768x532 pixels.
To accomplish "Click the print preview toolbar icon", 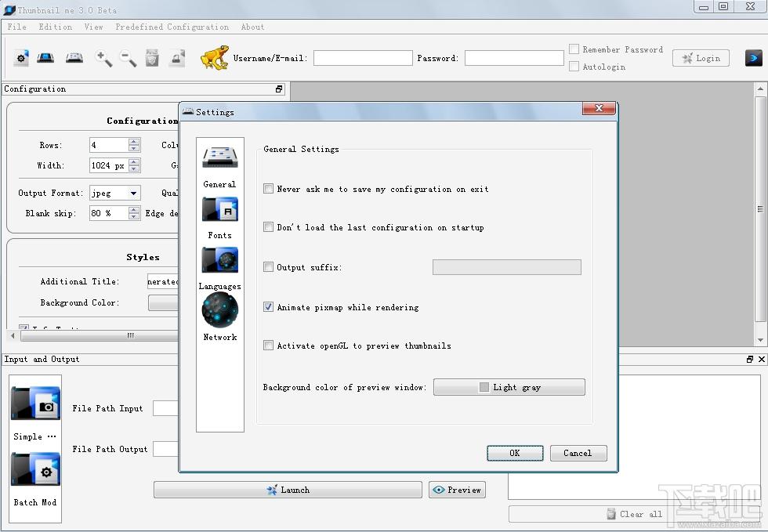I will 177,58.
